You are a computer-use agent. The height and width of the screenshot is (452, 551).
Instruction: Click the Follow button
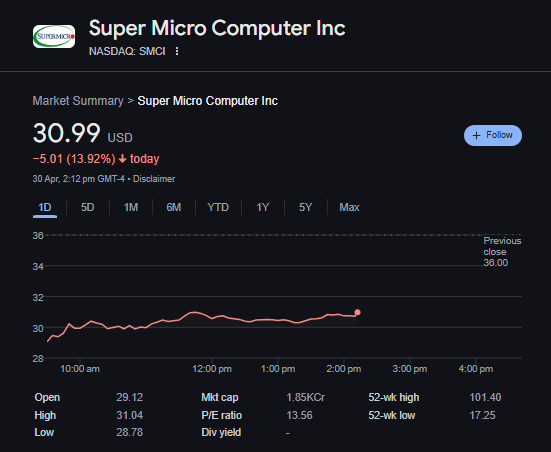click(493, 135)
